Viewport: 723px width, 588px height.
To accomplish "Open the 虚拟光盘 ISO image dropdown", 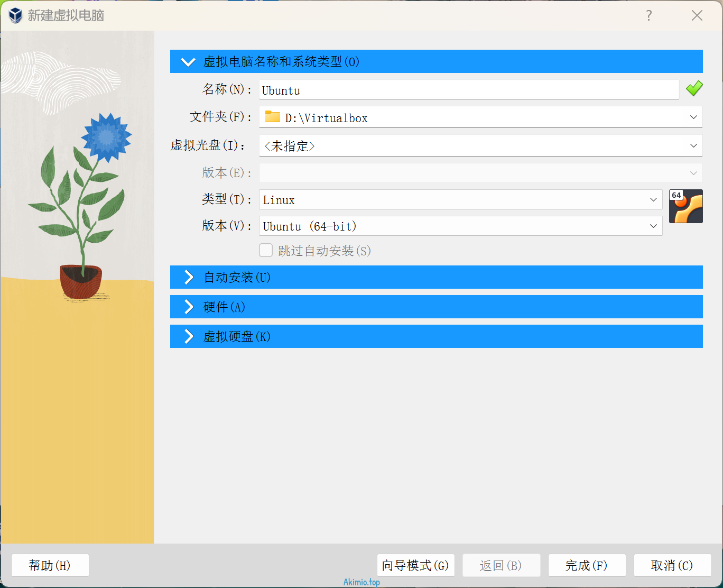I will click(693, 146).
